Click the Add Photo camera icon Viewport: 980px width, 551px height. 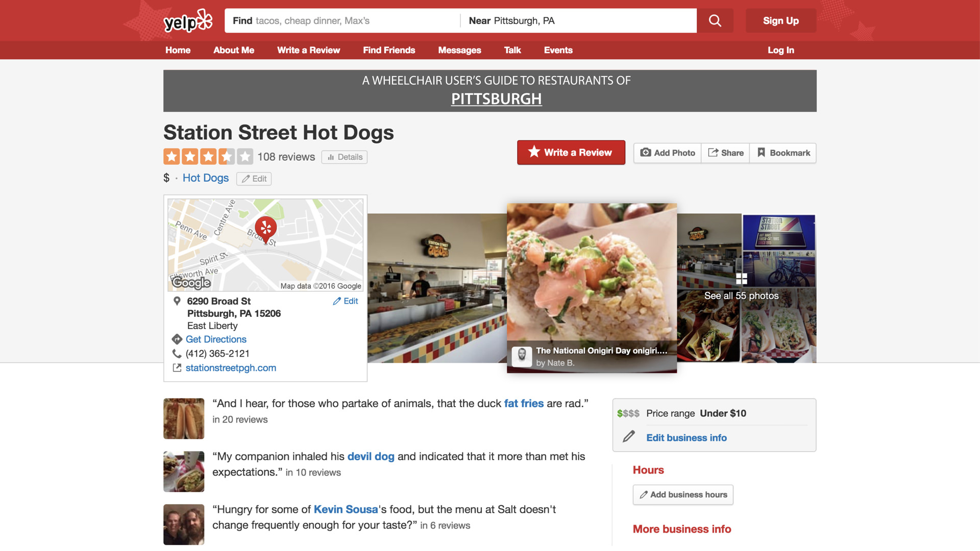(x=646, y=153)
